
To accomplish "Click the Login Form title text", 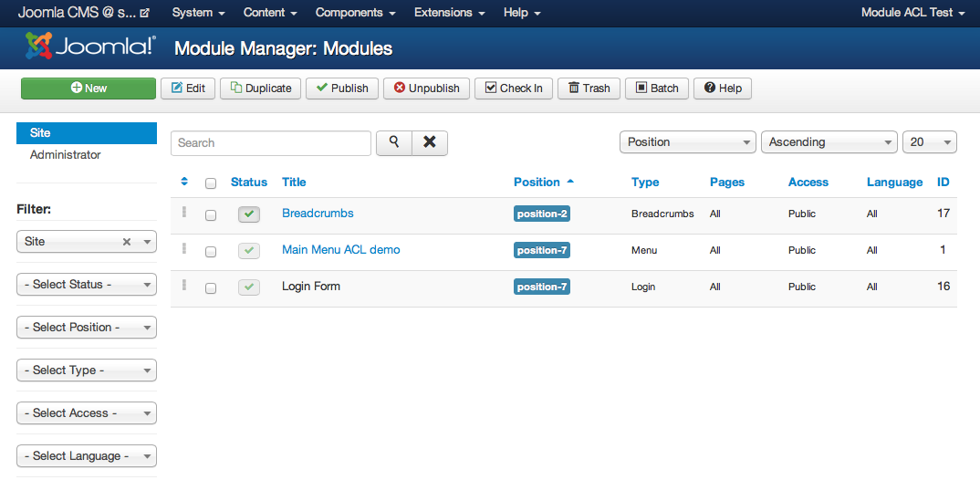I will click(311, 287).
